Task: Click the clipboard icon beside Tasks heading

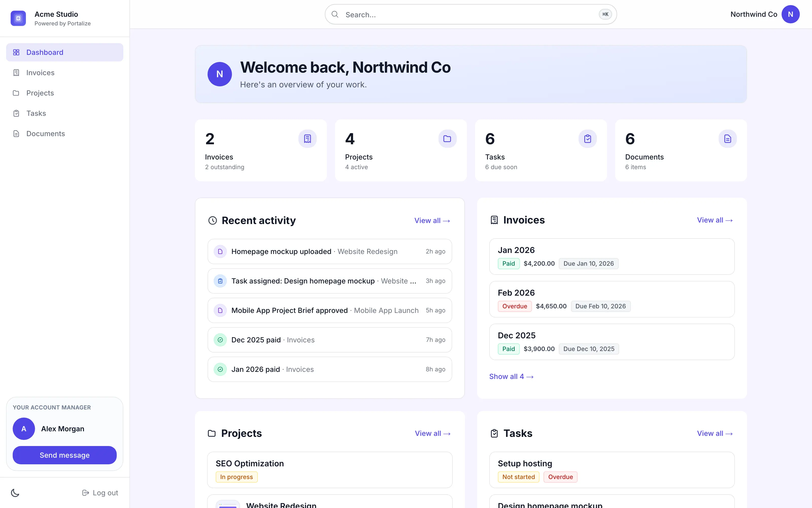Action: click(x=494, y=433)
